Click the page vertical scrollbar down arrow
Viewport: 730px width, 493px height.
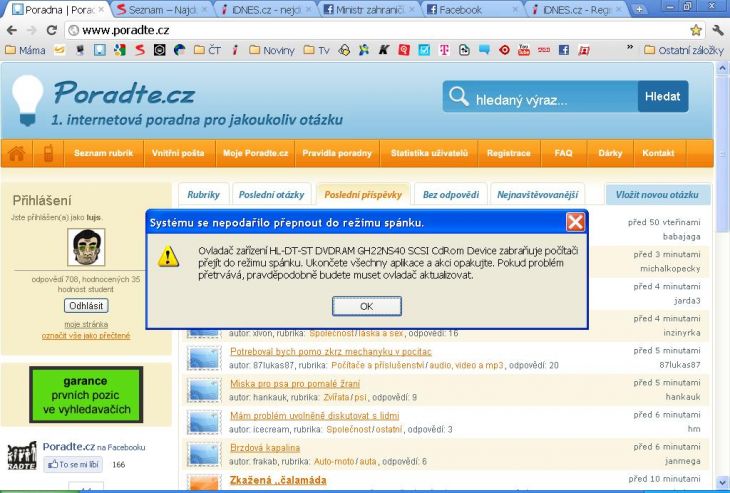[722, 482]
